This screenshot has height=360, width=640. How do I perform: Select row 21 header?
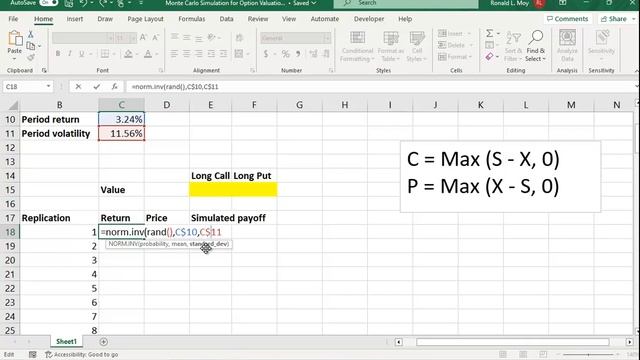click(10, 274)
